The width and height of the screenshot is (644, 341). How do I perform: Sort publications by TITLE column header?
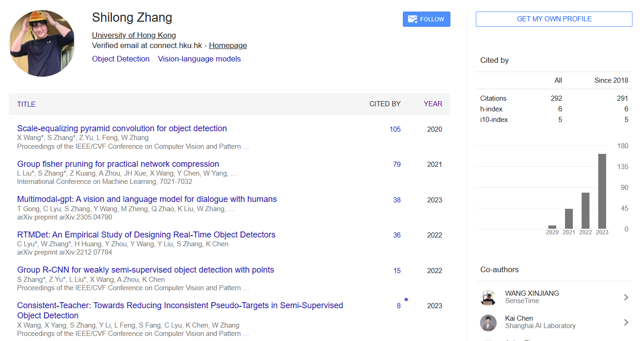point(26,104)
